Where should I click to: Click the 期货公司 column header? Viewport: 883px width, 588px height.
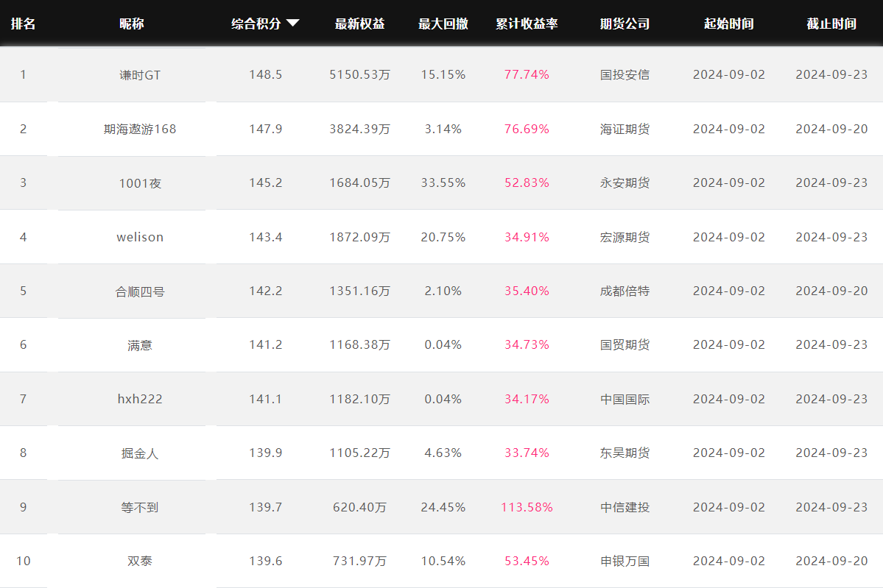point(625,24)
